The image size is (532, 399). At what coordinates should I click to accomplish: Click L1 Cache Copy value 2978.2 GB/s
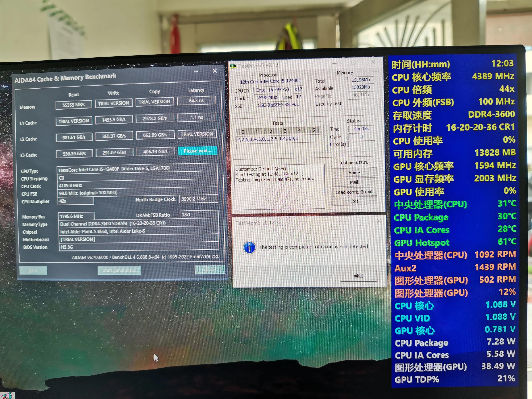tap(155, 118)
